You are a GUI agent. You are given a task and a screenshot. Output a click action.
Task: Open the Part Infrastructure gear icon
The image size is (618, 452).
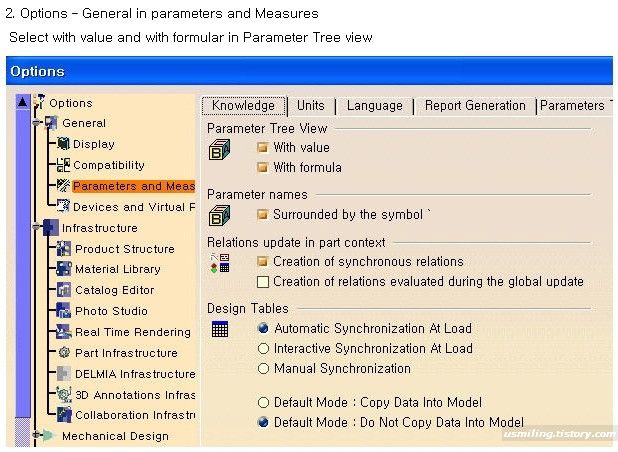click(x=64, y=352)
